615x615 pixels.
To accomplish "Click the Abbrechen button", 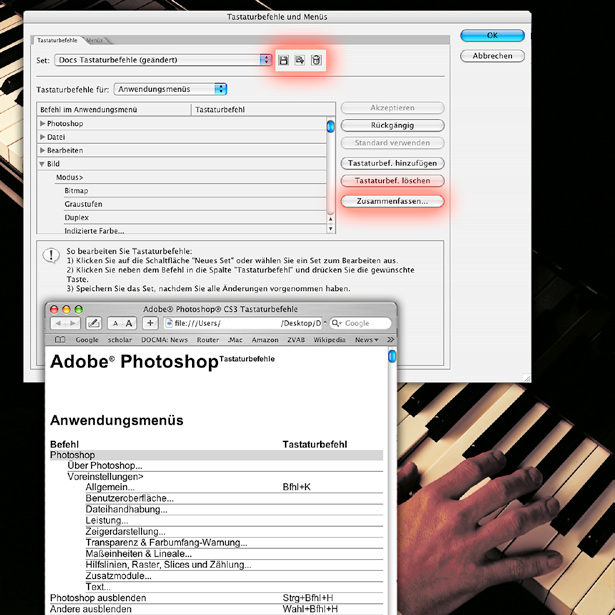I will (492, 56).
